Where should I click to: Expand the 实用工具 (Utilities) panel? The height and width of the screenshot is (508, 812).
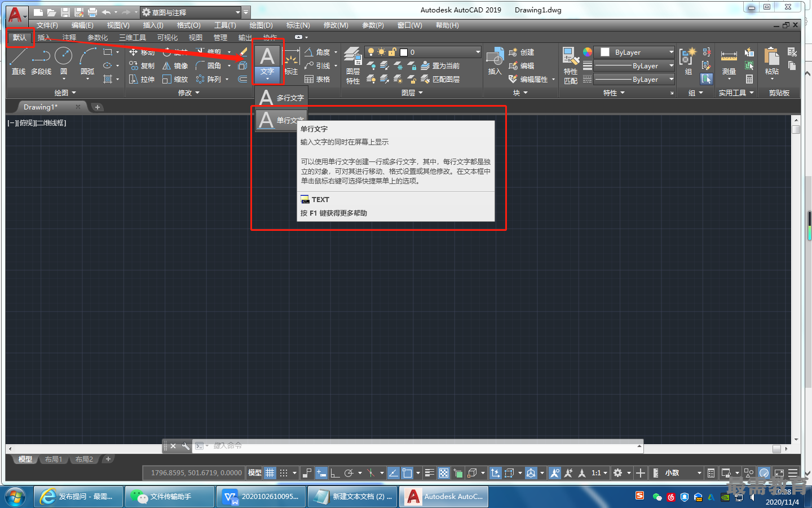(736, 93)
